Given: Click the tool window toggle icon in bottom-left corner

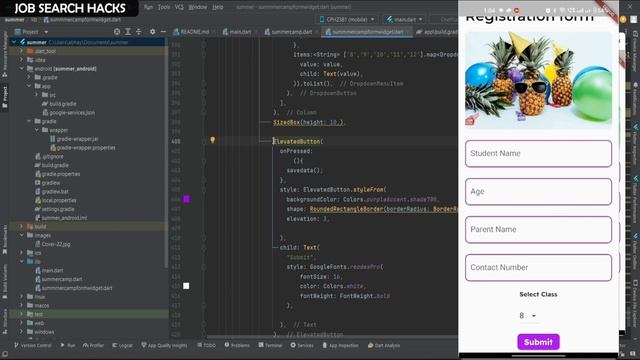Looking at the screenshot, I should 4,354.
